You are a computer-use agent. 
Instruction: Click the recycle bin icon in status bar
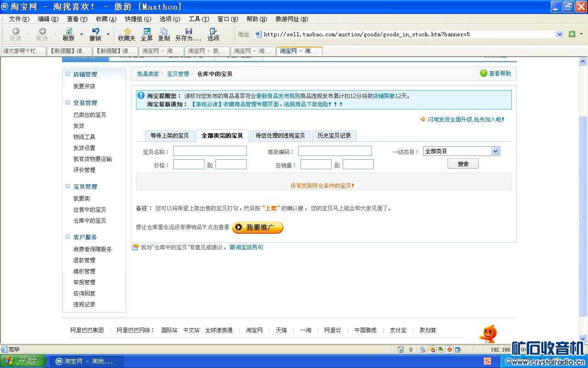pos(401,350)
